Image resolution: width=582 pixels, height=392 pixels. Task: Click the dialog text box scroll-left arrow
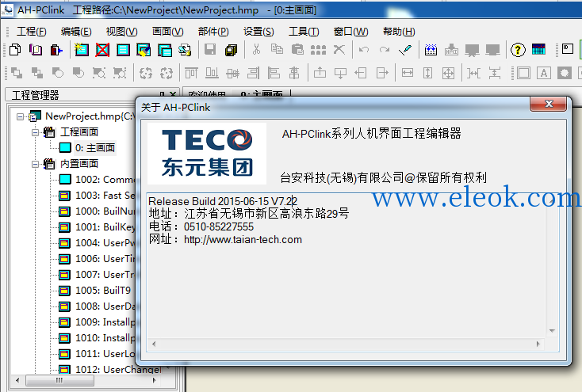tap(154, 344)
